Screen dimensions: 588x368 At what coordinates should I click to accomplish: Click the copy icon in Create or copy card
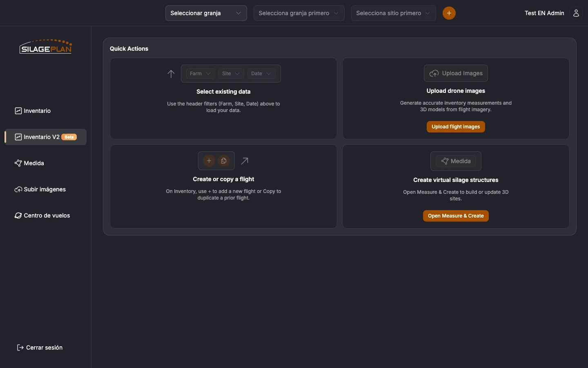pos(224,161)
